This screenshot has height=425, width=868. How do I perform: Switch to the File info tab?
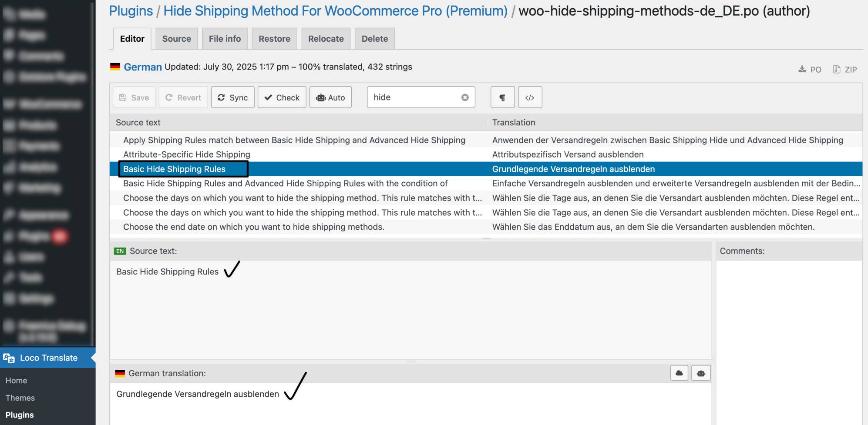pos(225,39)
